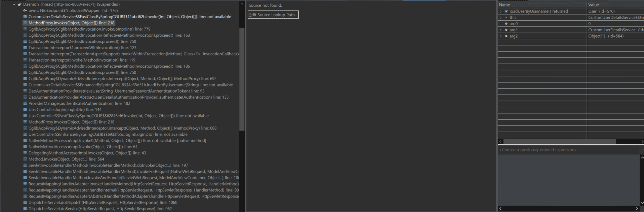Select the MethodProxy.invoke line: 218 highlighted frame
Viewport: 644px width, 212px height.
71,23
